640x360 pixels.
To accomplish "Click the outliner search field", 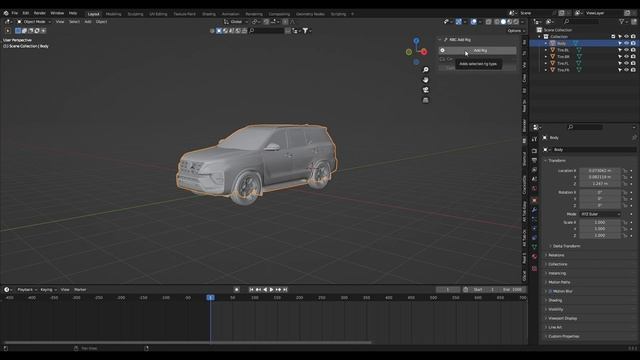I will 582,22.
